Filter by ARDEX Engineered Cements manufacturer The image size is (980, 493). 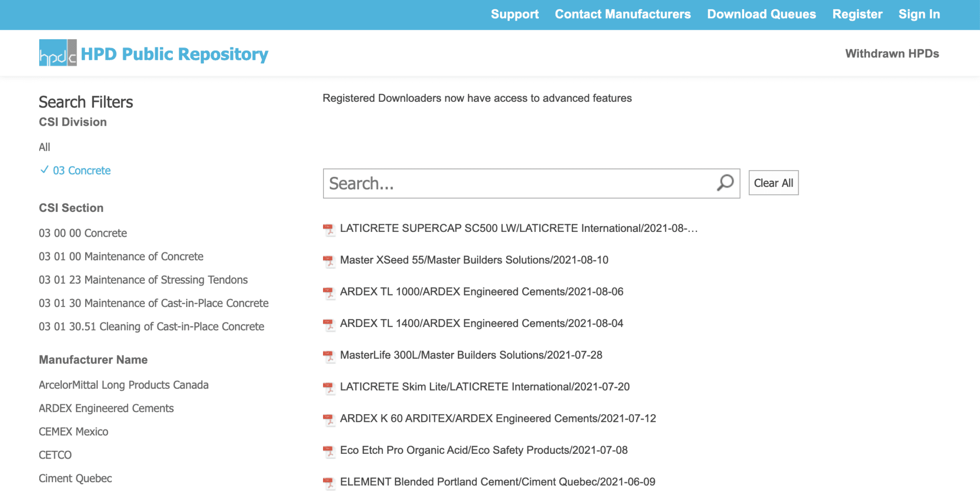pos(106,408)
